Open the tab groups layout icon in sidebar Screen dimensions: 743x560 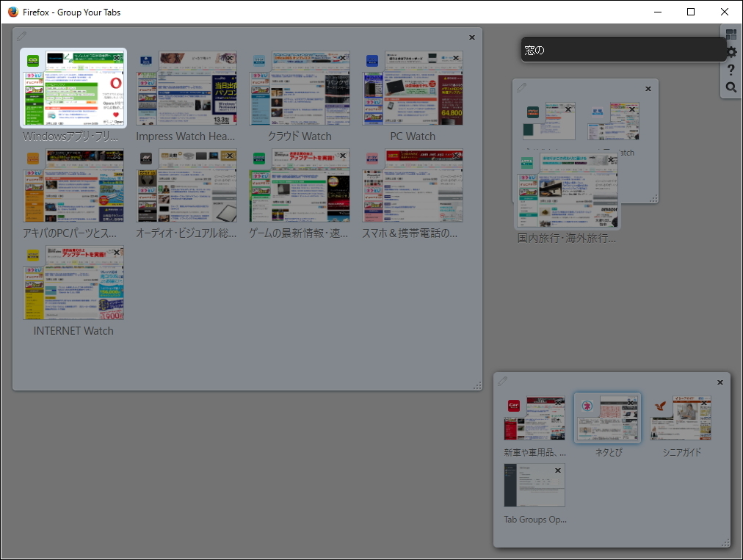731,34
